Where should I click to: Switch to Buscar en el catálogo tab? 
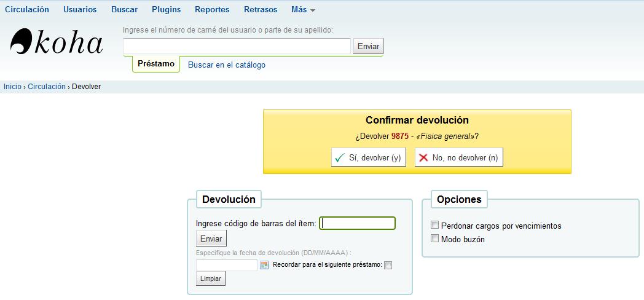(227, 65)
